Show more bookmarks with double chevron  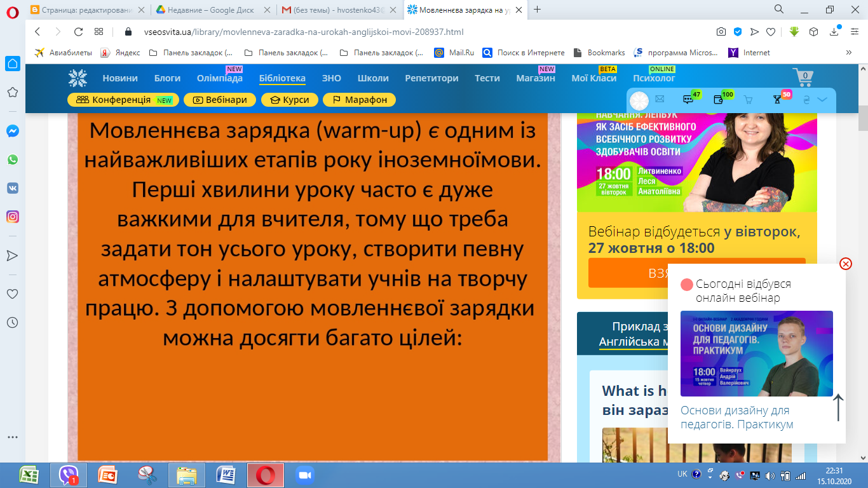[x=848, y=53]
